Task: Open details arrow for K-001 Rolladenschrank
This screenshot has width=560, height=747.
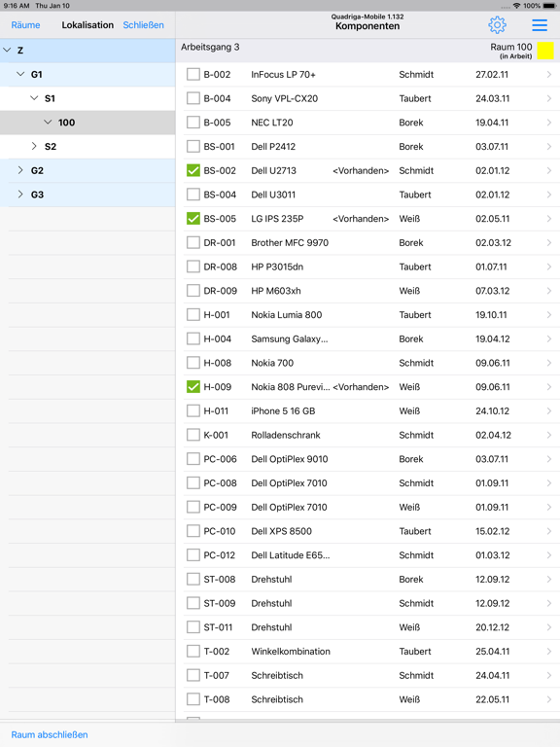Action: (x=549, y=435)
